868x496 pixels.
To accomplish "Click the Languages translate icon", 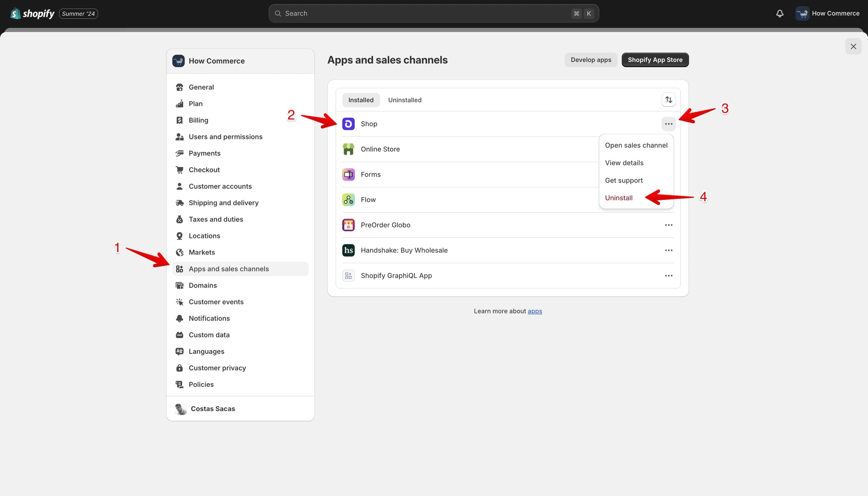I will coord(179,351).
